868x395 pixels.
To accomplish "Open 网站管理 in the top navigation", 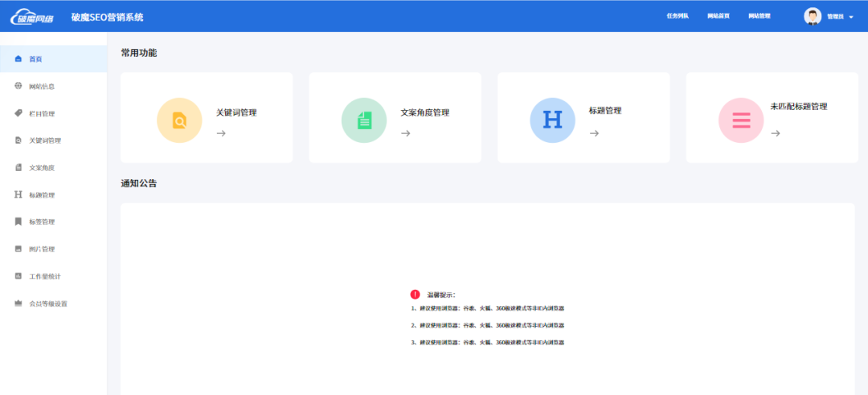I will [759, 16].
